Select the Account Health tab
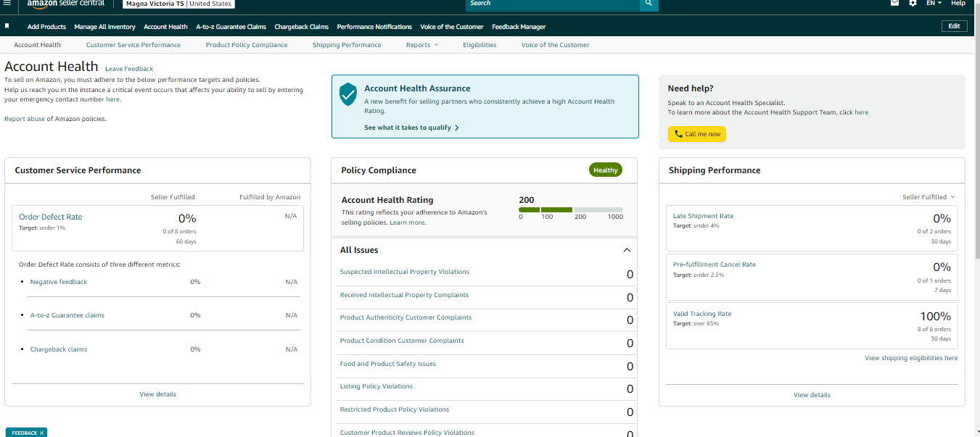 (37, 45)
